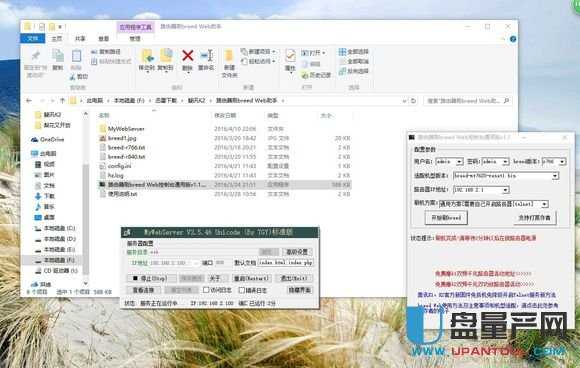580x368 pixels.
Task: Open the blue File tab in Explorer
Action: (33, 38)
